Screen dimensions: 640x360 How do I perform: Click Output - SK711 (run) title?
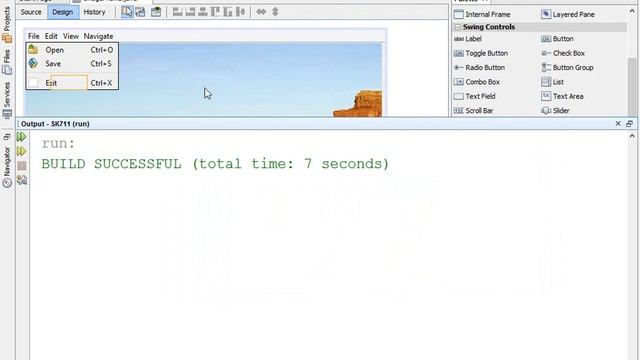pyautogui.click(x=55, y=124)
